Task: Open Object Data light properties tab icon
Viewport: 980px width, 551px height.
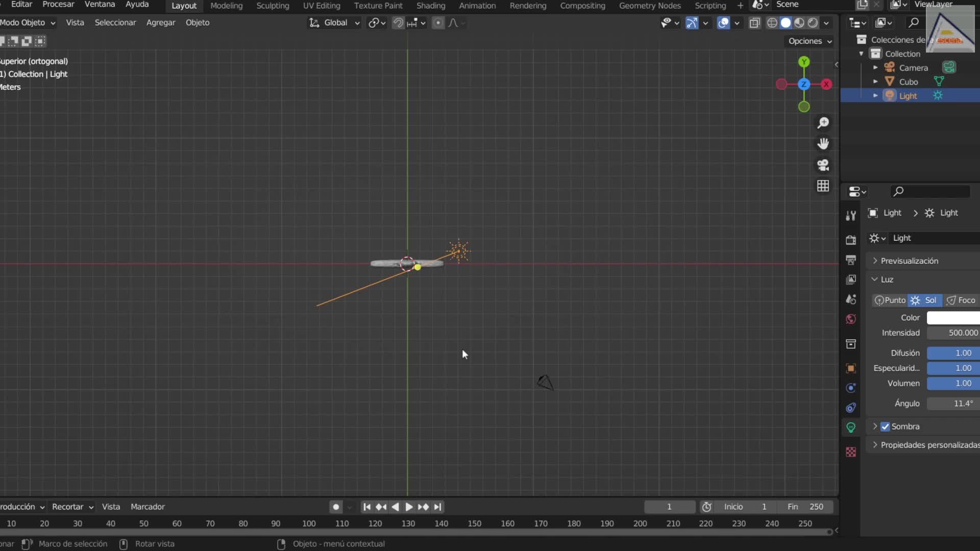Action: coord(850,428)
